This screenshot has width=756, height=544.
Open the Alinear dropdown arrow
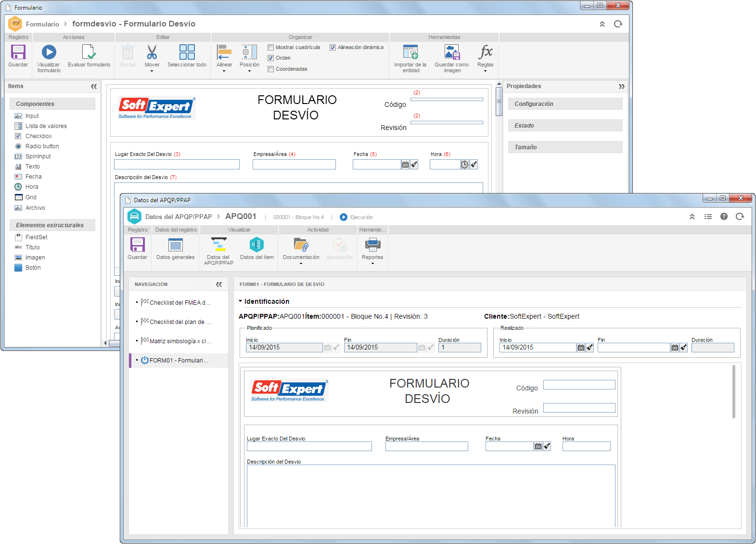(x=224, y=71)
